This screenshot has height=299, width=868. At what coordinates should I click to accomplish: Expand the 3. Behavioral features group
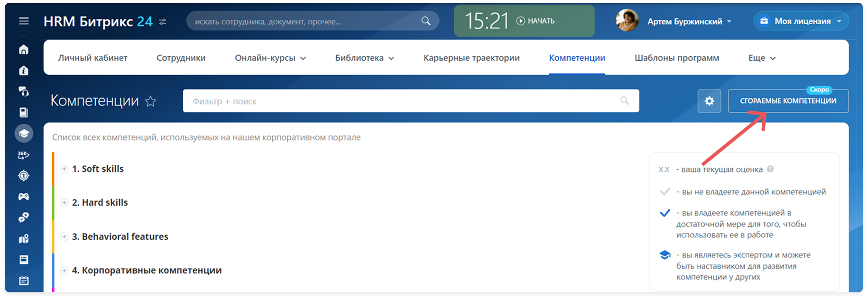[x=64, y=236]
